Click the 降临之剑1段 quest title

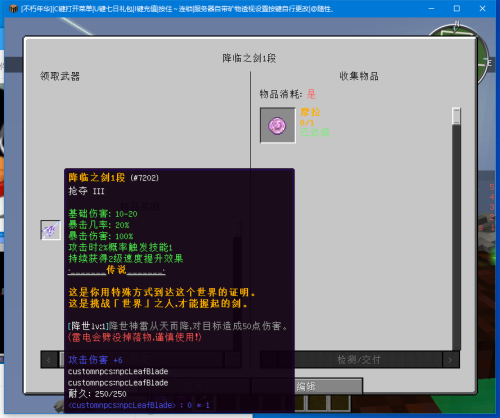click(x=249, y=58)
